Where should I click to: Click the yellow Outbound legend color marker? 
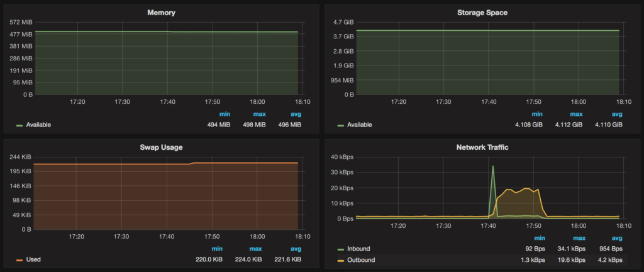(x=341, y=260)
